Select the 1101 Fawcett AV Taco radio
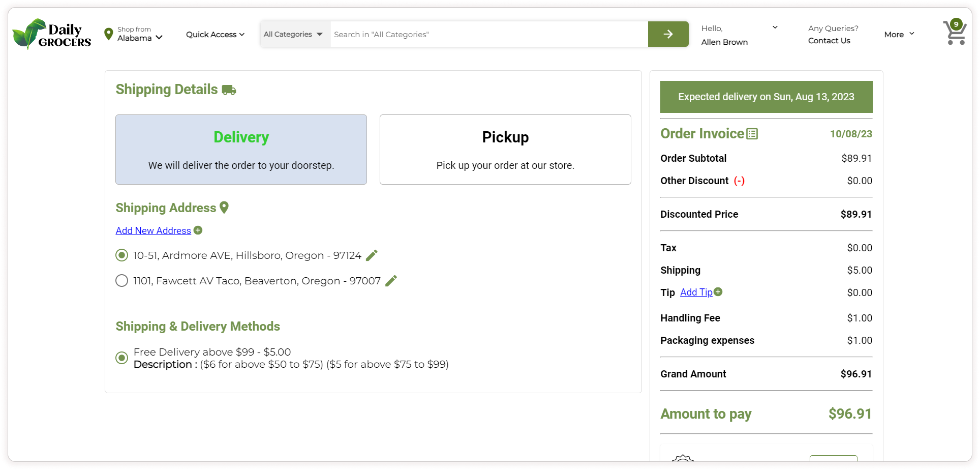980x470 pixels. (121, 281)
